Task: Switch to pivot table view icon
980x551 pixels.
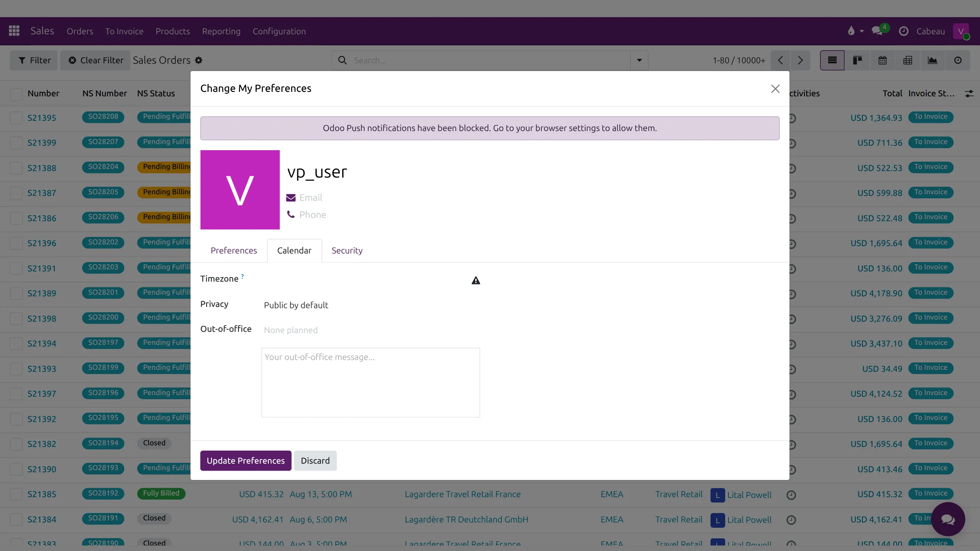Action: tap(908, 60)
